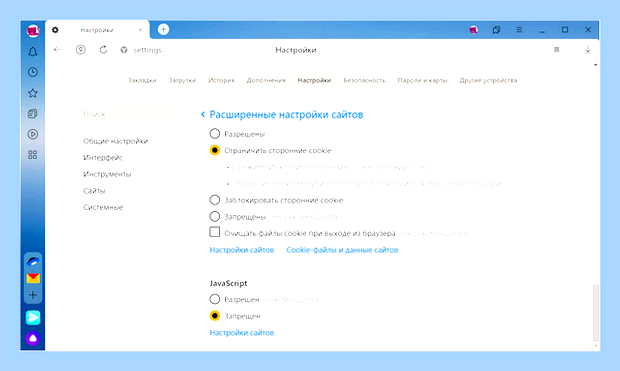Open the browser hamburger menu
The width and height of the screenshot is (620, 371).
point(519,30)
